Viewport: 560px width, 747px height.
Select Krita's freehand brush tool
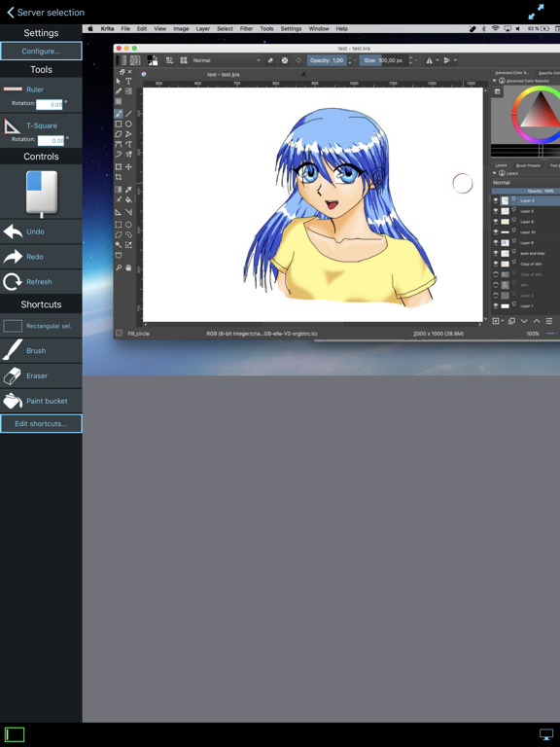coord(118,114)
